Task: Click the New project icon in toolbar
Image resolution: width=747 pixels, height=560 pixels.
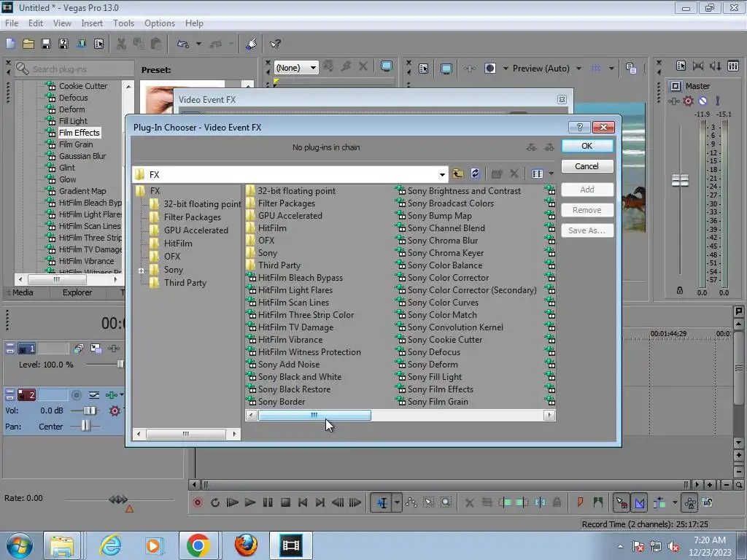Action: tap(10, 44)
